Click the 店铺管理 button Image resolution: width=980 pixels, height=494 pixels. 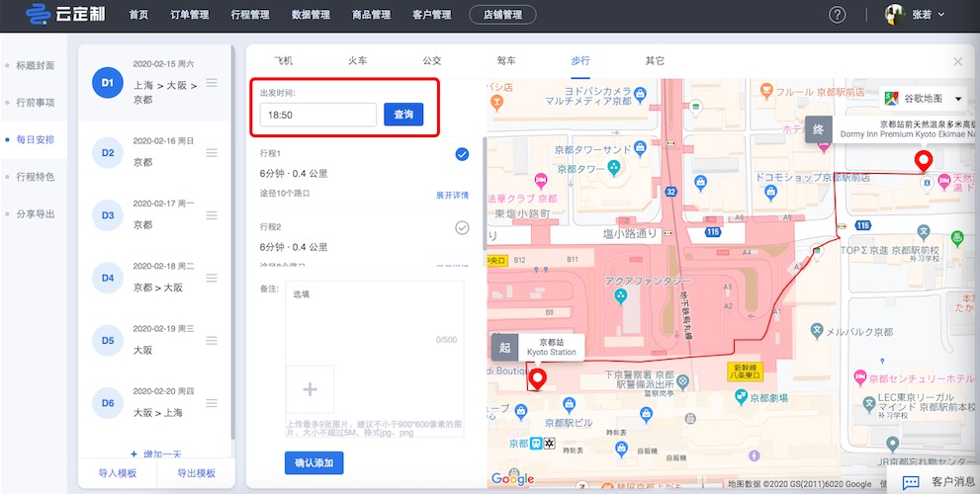(x=502, y=15)
